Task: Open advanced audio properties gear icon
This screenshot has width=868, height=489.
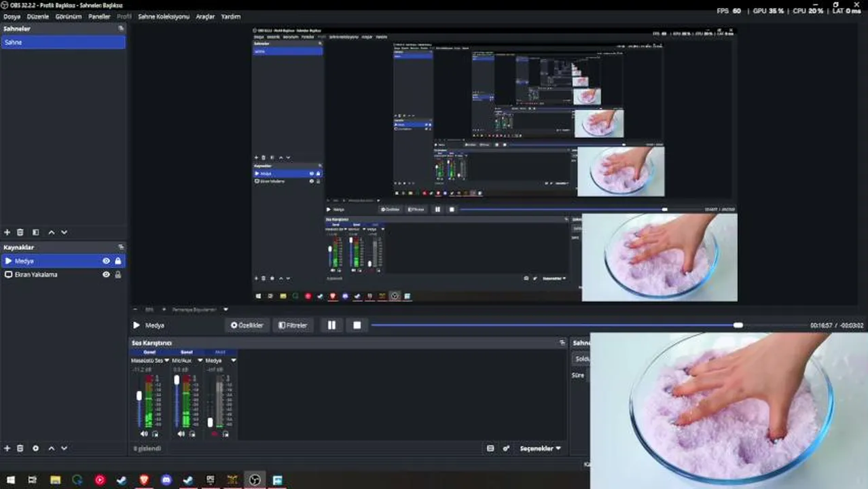Action: point(506,448)
